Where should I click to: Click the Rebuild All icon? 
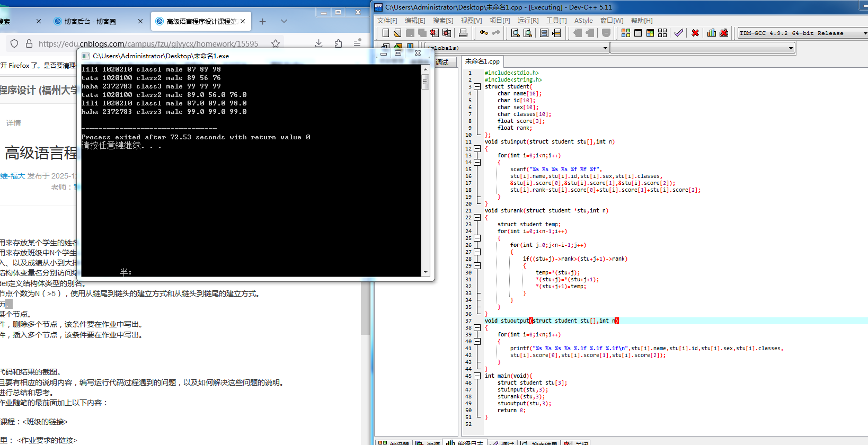click(662, 33)
